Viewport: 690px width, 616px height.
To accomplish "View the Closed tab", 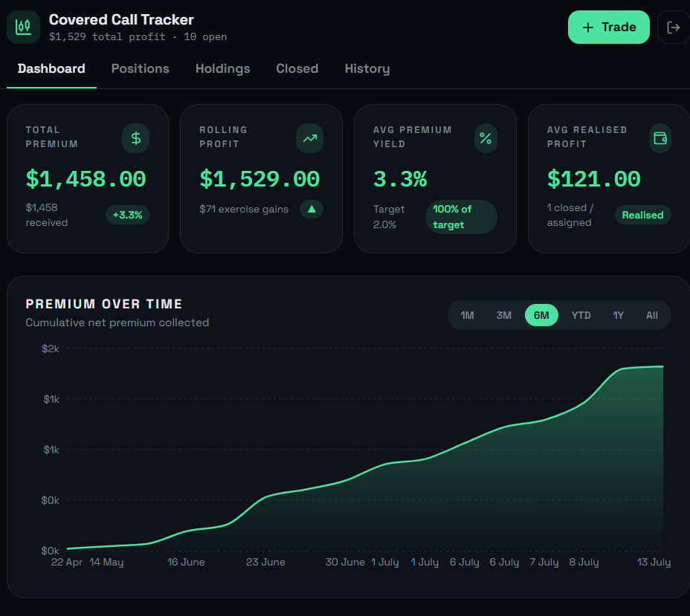I will tap(297, 69).
